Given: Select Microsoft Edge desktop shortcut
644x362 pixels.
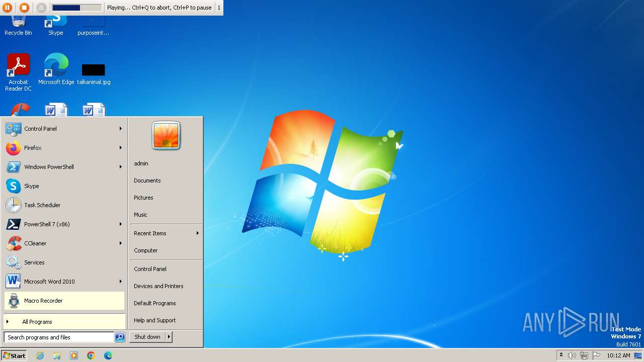Looking at the screenshot, I should tap(56, 69).
